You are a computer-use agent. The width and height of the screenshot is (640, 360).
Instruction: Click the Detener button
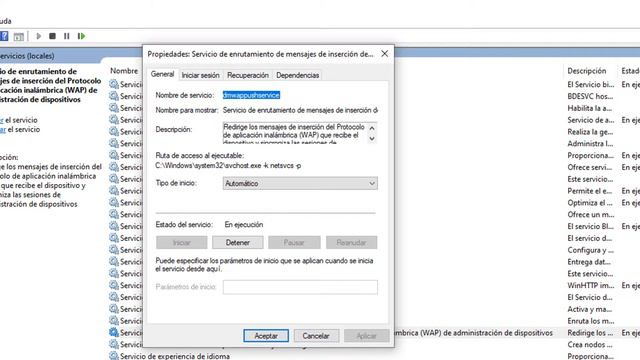(x=238, y=242)
